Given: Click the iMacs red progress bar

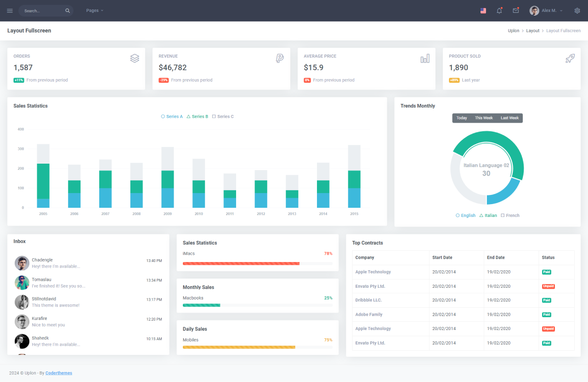Looking at the screenshot, I should point(241,263).
